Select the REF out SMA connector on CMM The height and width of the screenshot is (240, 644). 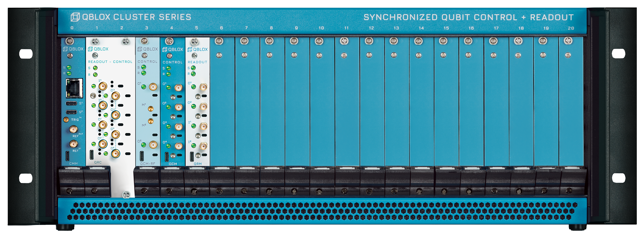(x=73, y=129)
